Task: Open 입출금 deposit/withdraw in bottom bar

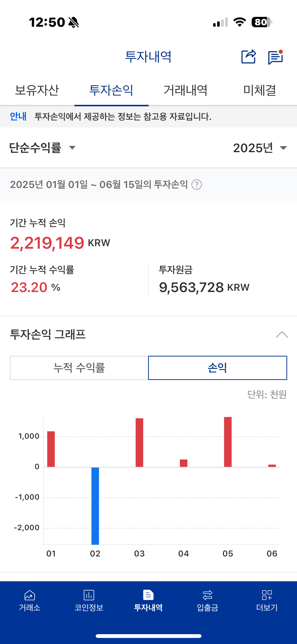Action: point(208,601)
